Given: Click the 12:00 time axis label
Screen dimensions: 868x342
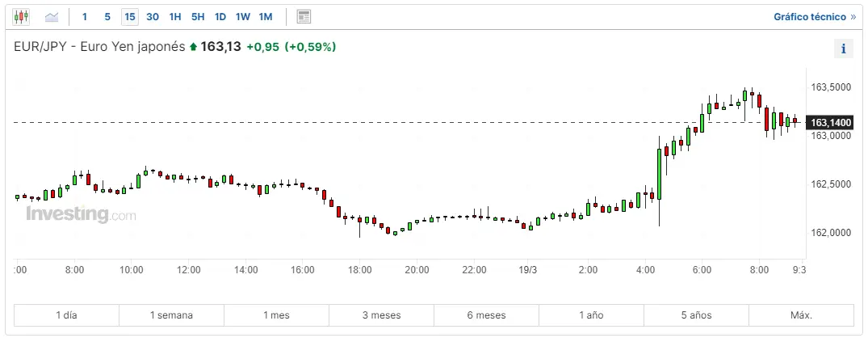Looking at the screenshot, I should coord(189,270).
